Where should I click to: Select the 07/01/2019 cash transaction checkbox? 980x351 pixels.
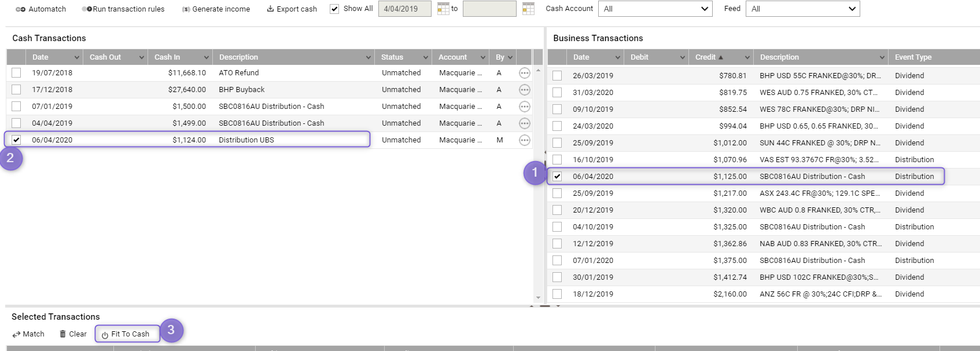pyautogui.click(x=16, y=107)
